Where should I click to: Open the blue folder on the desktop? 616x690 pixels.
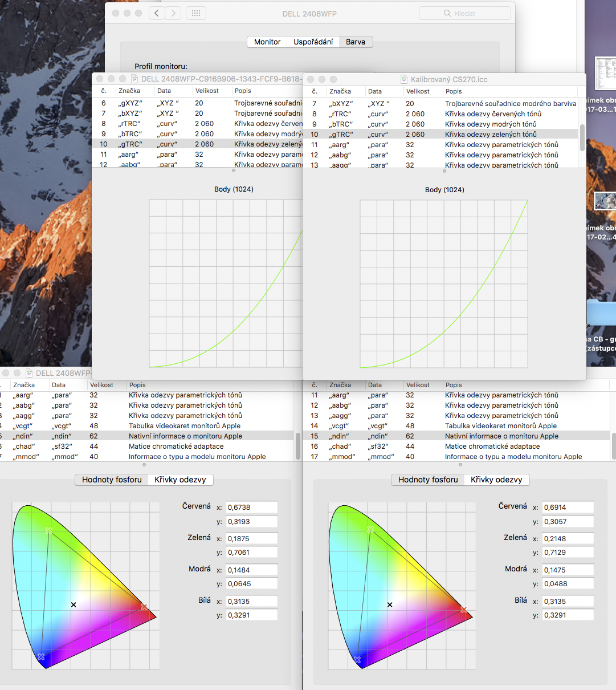tap(602, 312)
